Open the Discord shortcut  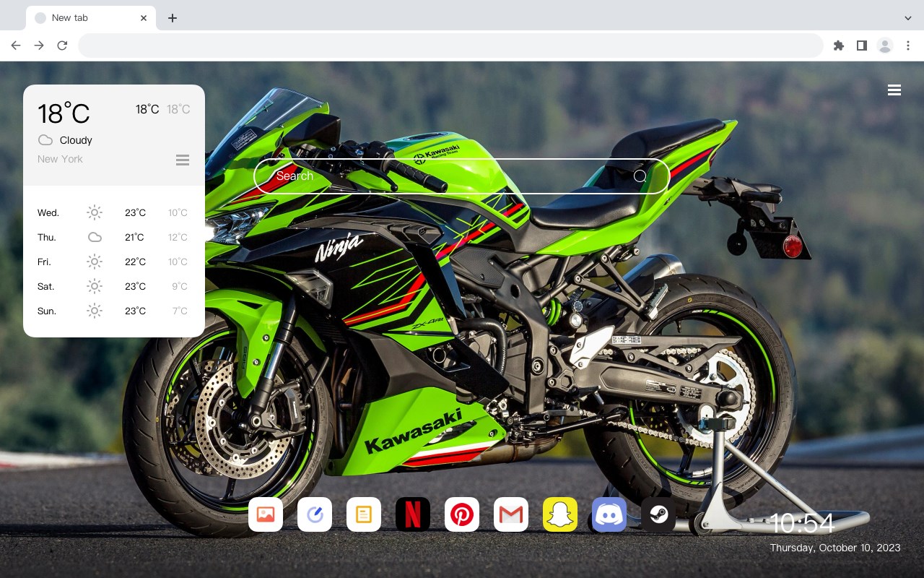point(609,514)
